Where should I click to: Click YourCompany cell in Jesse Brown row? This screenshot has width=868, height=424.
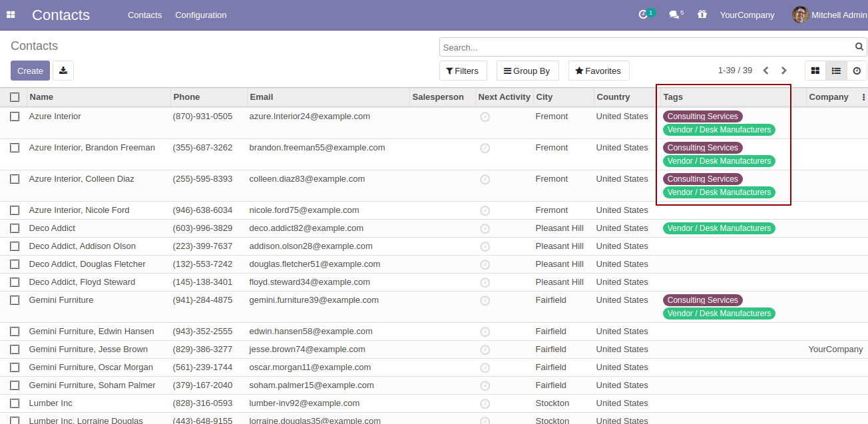pos(835,349)
